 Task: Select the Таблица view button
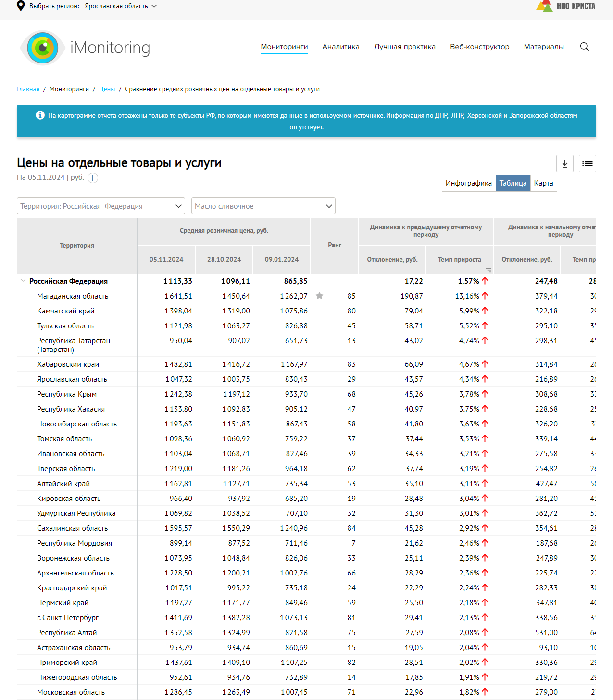(x=513, y=183)
